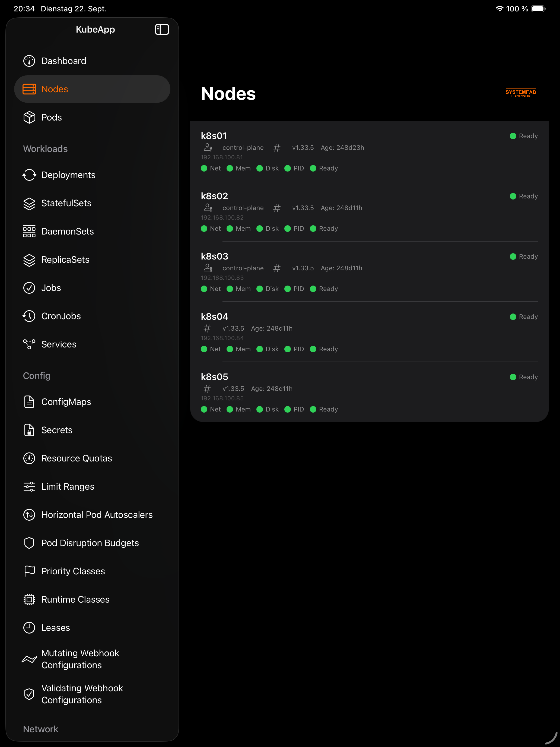Click the Disk status of k8s03
This screenshot has width=560, height=747.
(x=268, y=289)
